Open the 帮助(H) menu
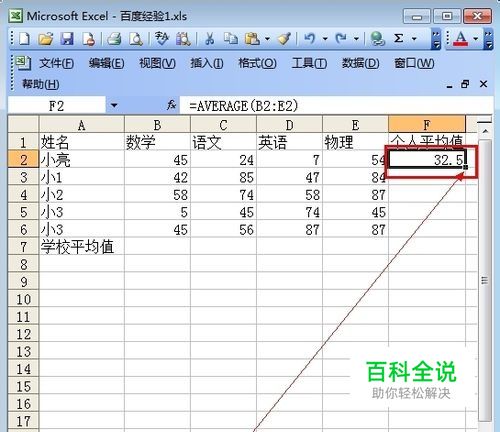The image size is (500, 432). (x=41, y=84)
